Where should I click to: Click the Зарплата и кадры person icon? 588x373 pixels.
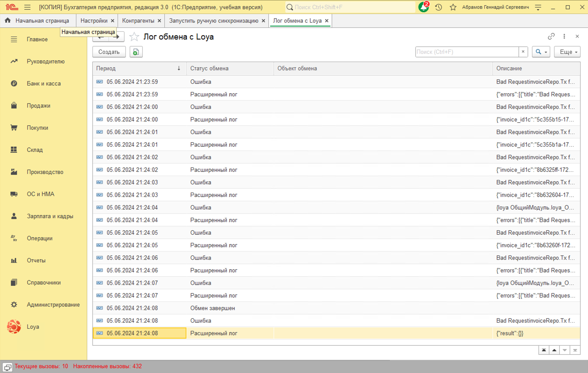pyautogui.click(x=14, y=216)
